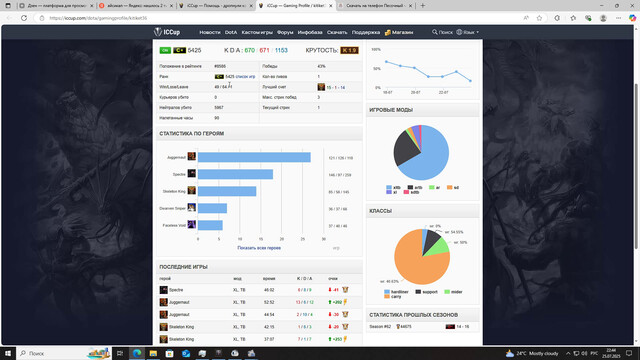Screen dimensions: 640x360
Task: Open the site search magnifier icon
Action: [x=435, y=32]
